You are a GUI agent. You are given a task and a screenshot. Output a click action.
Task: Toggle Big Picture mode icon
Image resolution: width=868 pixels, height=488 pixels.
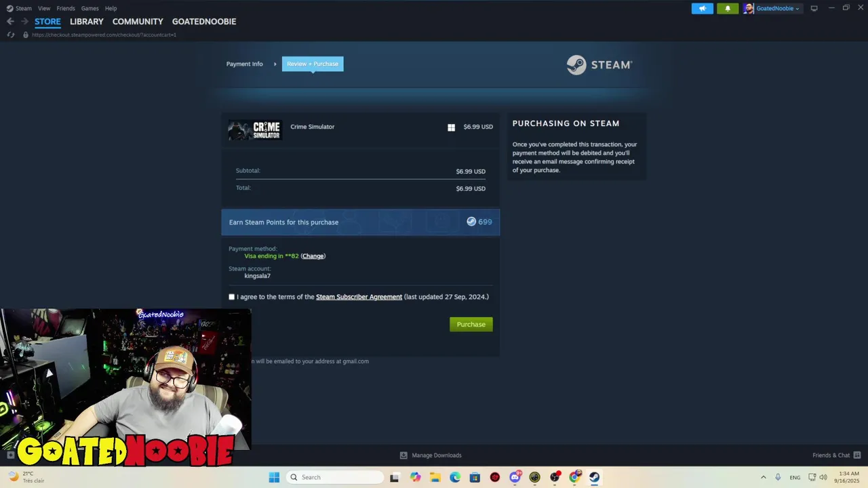click(814, 8)
